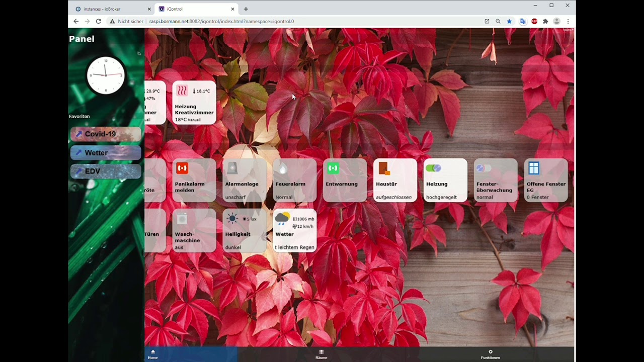Toggle the Heizung switch off
Image resolution: width=644 pixels, height=362 pixels.
pos(433,168)
